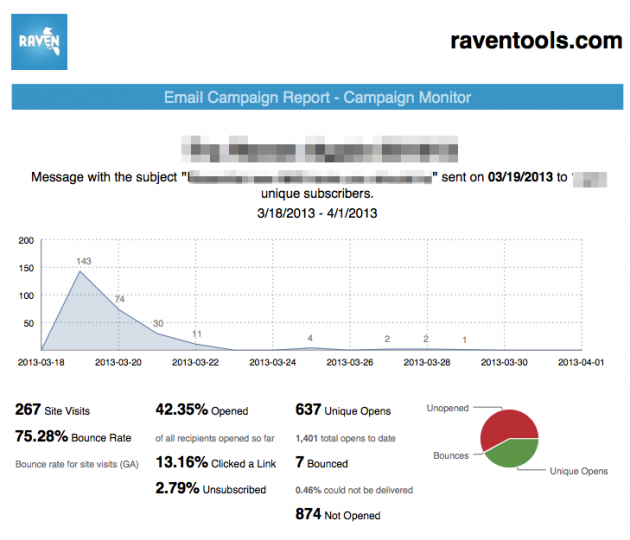630x540 pixels.
Task: Click the 2013-03-18 axis label
Action: click(41, 362)
